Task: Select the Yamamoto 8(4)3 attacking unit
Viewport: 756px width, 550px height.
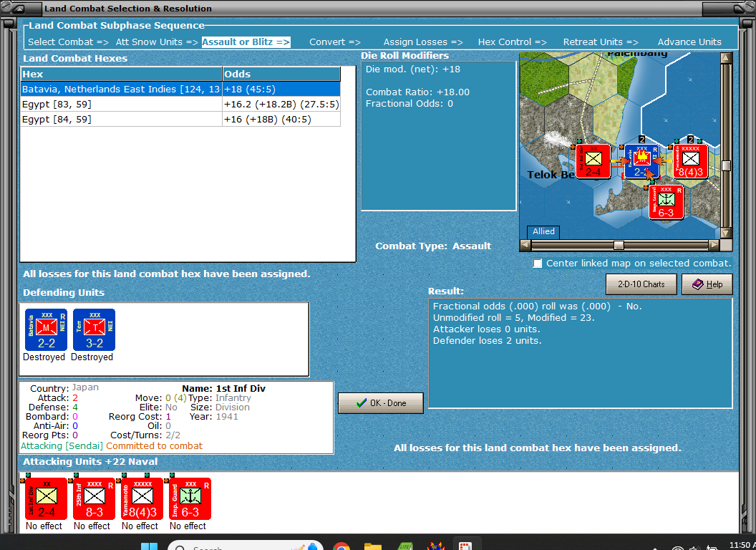Action: [x=142, y=499]
